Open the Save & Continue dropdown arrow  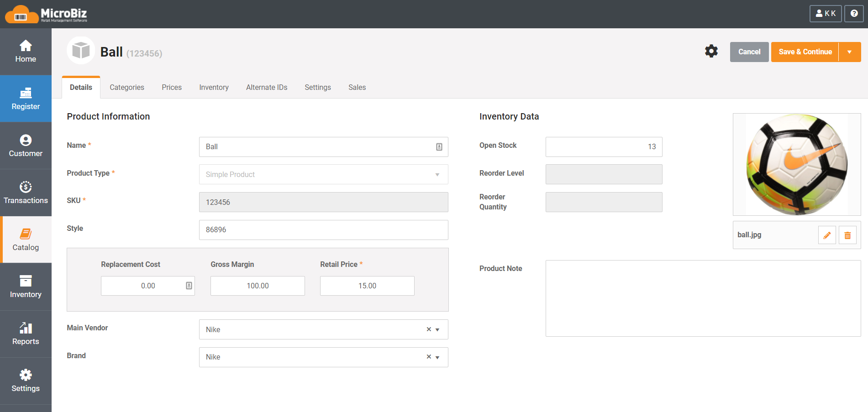(849, 52)
